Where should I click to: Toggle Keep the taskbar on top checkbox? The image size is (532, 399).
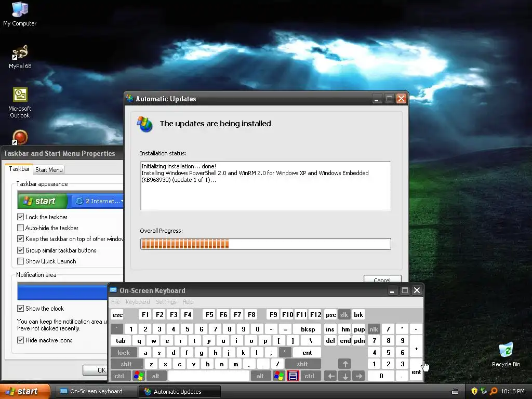20,239
